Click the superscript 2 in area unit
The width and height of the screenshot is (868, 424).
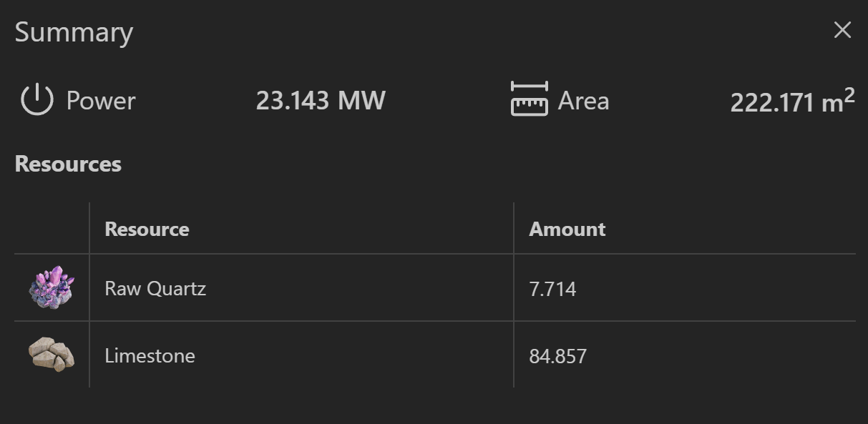coord(849,95)
